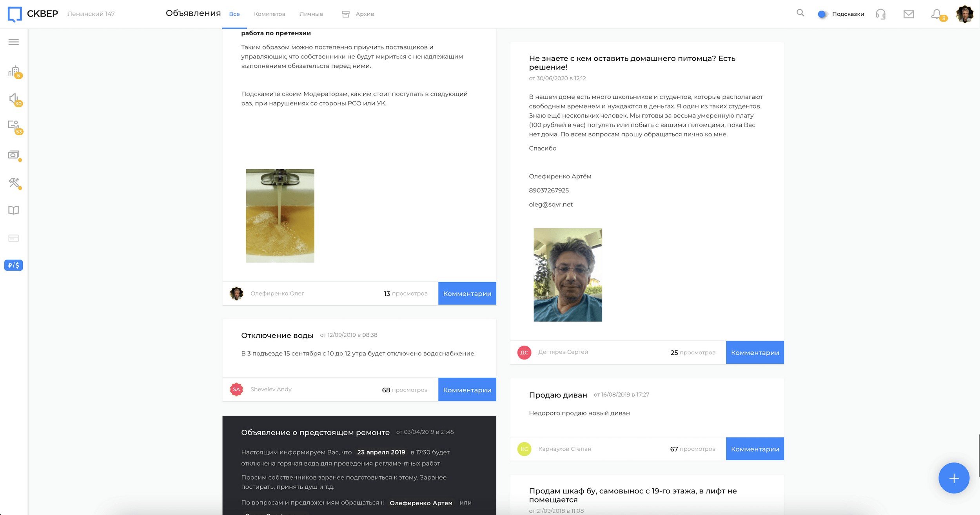Click the user profile avatar top-right
980x515 pixels.
[964, 14]
